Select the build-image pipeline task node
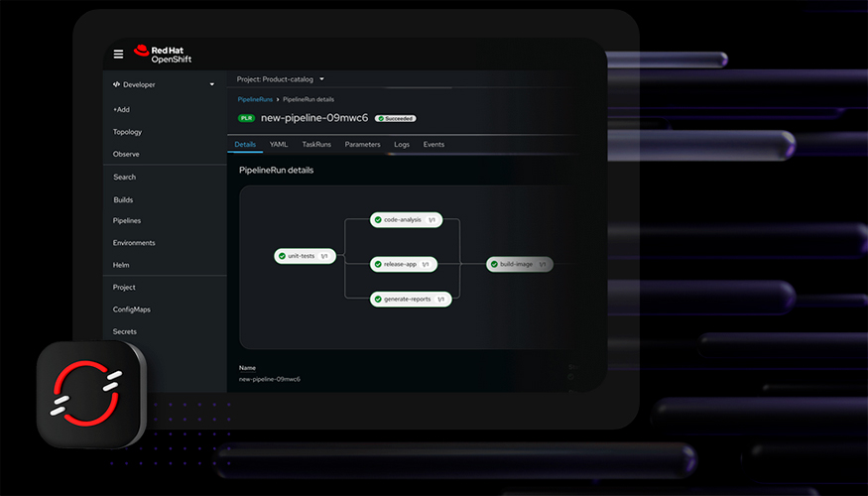The height and width of the screenshot is (496, 868). 520,264
